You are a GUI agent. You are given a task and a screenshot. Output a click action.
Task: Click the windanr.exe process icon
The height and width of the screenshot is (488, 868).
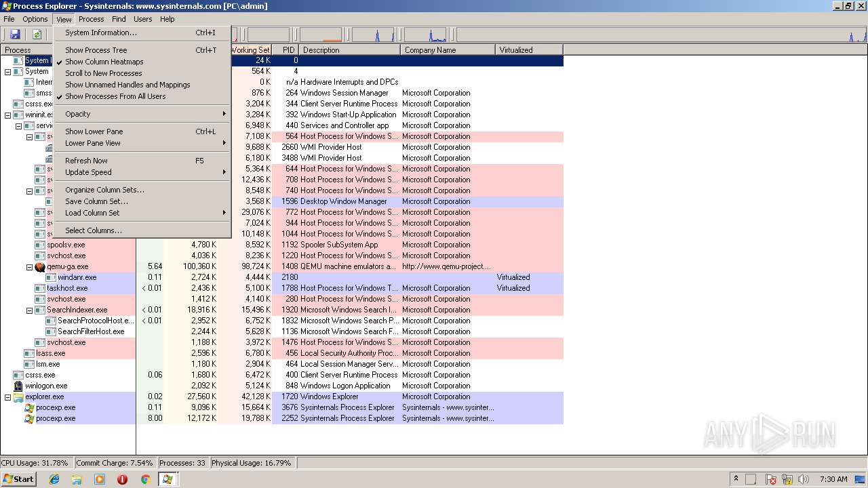pyautogui.click(x=51, y=277)
